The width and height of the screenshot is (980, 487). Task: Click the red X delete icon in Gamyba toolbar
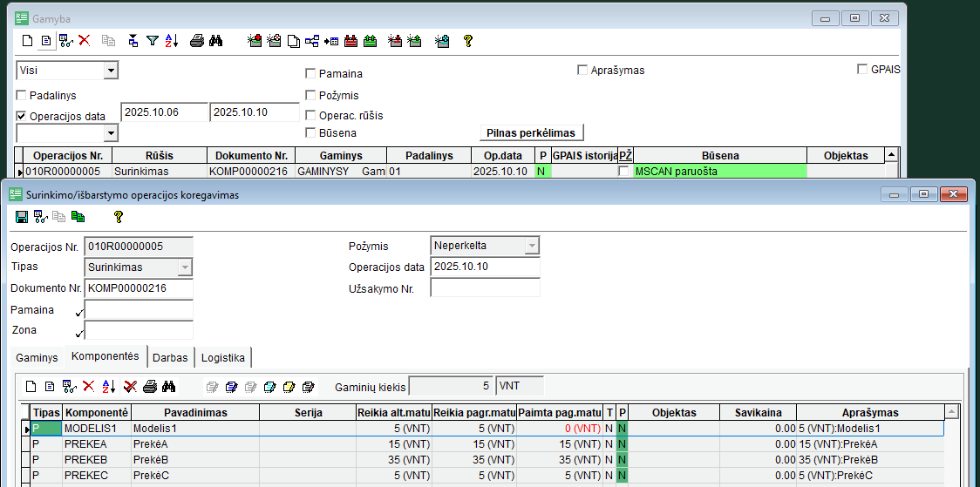(x=85, y=40)
